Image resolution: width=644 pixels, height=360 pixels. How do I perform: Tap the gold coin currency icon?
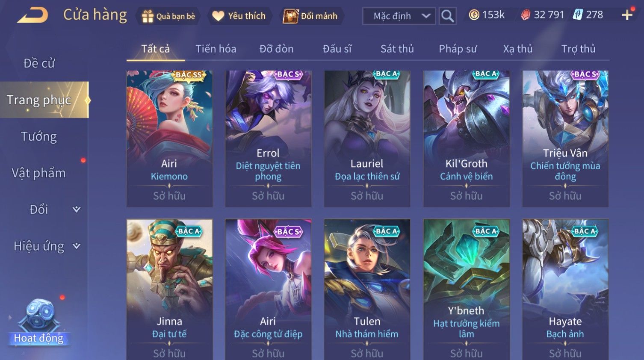pyautogui.click(x=474, y=15)
